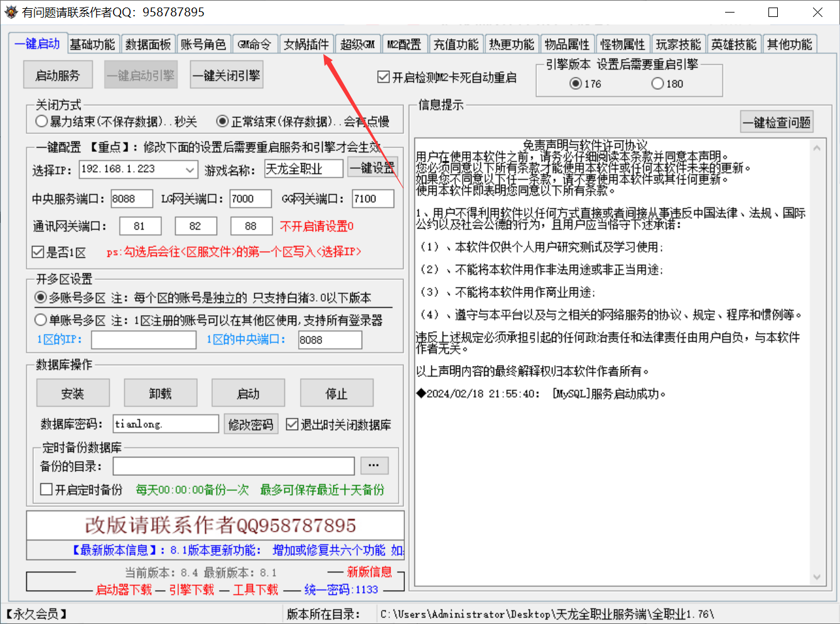
Task: Click the 版本所在目录 path text
Action: coord(547,614)
